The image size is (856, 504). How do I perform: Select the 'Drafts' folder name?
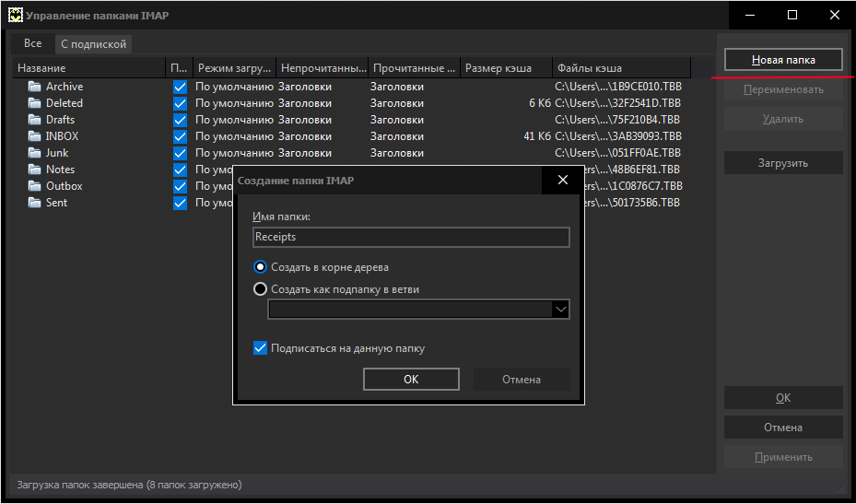60,120
